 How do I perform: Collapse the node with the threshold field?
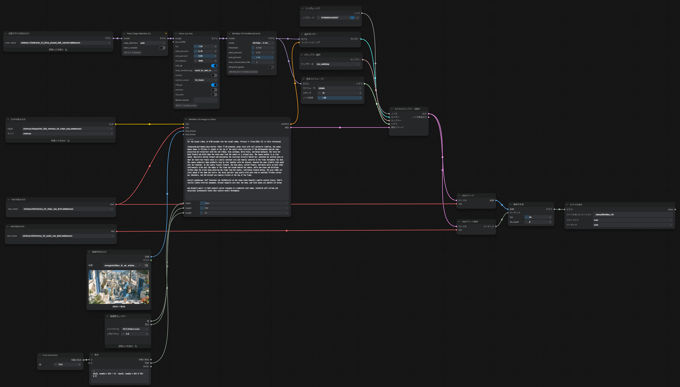[x=229, y=33]
